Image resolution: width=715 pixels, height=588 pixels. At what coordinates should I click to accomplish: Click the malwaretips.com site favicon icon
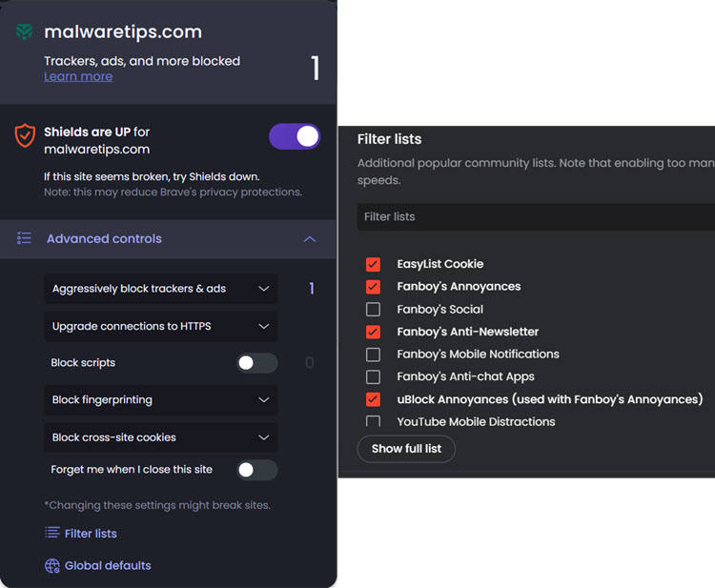(x=24, y=32)
